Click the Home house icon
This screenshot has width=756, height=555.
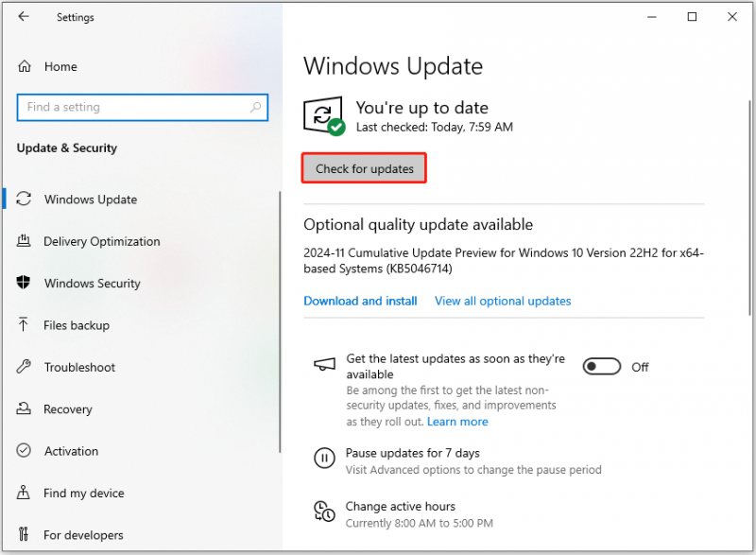[25, 66]
